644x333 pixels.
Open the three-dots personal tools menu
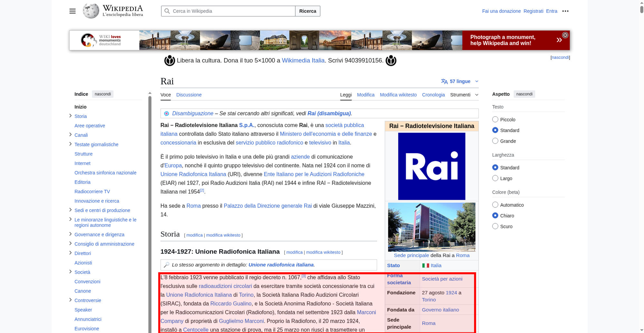coord(565,11)
